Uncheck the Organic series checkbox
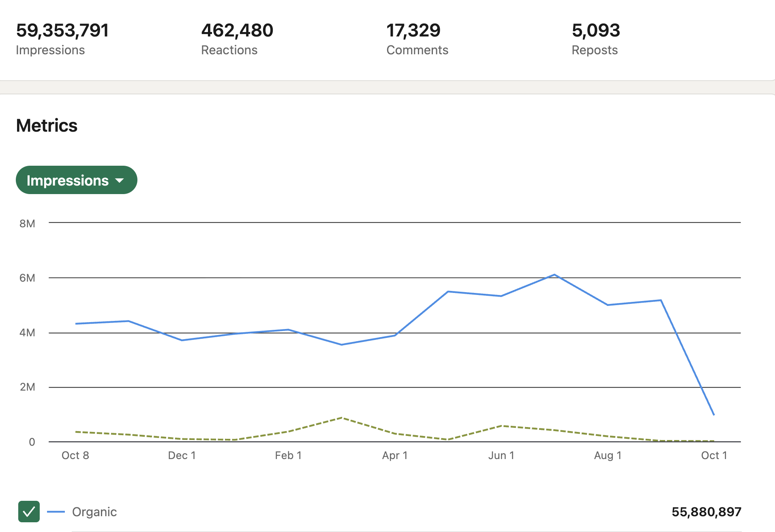 [29, 511]
